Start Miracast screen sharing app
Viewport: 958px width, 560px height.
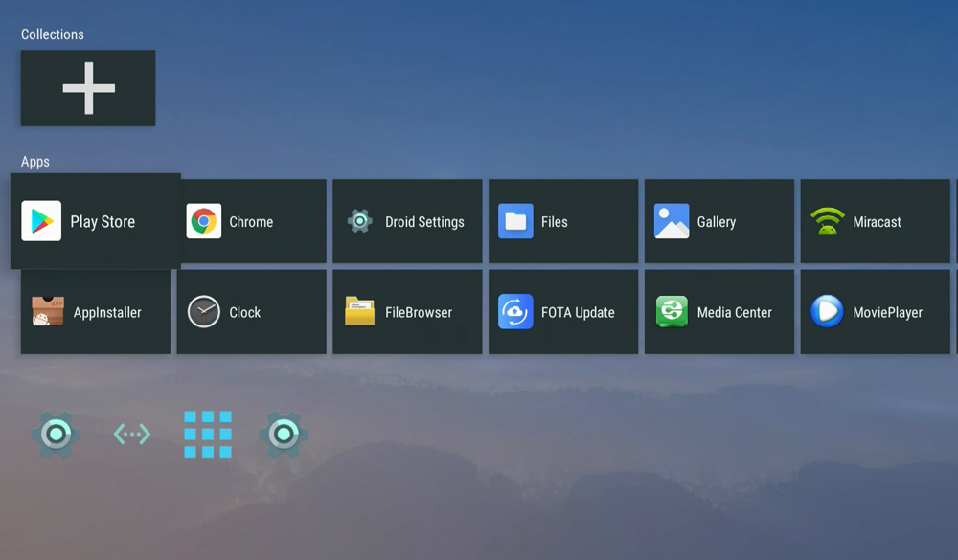point(875,221)
